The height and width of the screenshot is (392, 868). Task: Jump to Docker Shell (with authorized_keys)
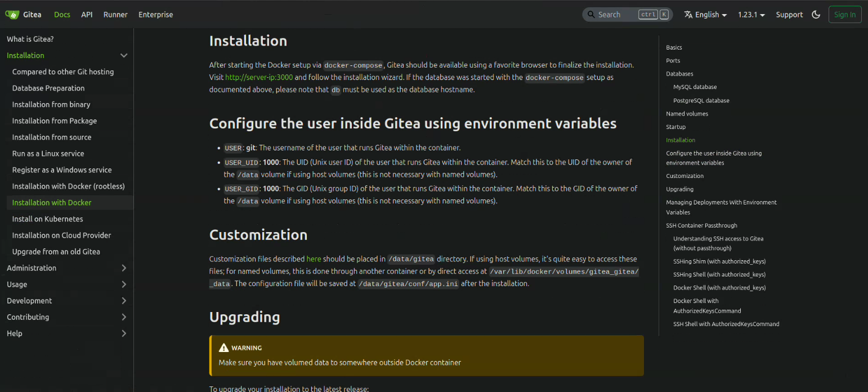pos(719,287)
